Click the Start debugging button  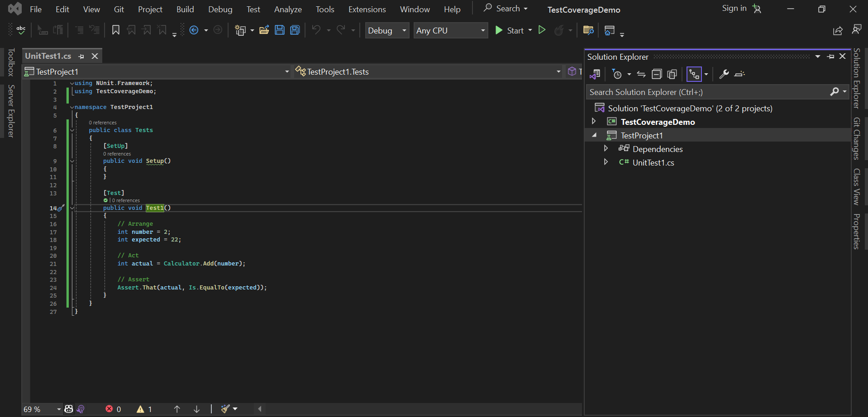(x=510, y=31)
